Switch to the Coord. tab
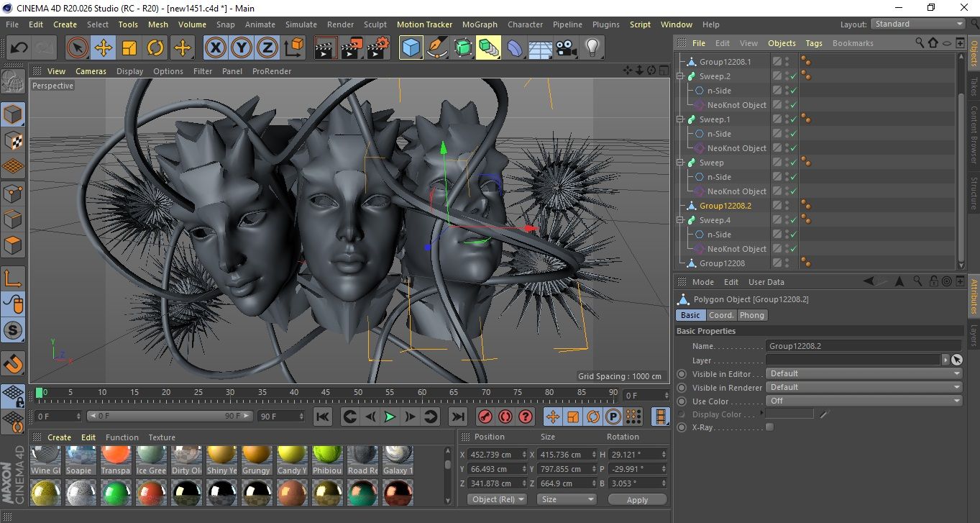 point(721,315)
